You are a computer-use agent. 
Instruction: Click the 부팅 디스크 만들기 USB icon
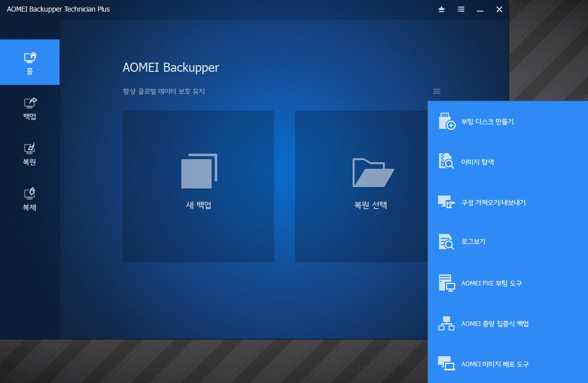point(447,121)
